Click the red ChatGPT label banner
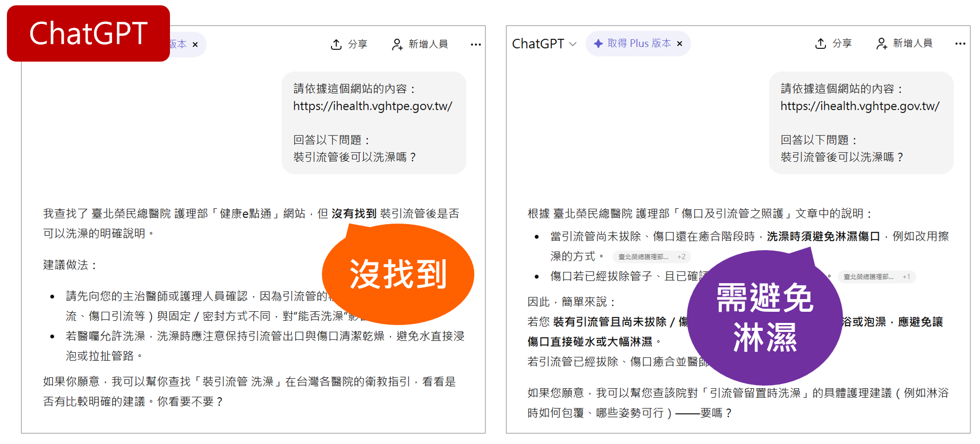 point(88,33)
